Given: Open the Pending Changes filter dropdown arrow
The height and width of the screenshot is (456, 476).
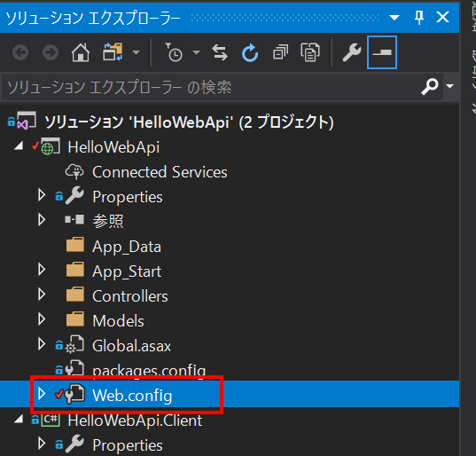Looking at the screenshot, I should click(x=197, y=52).
